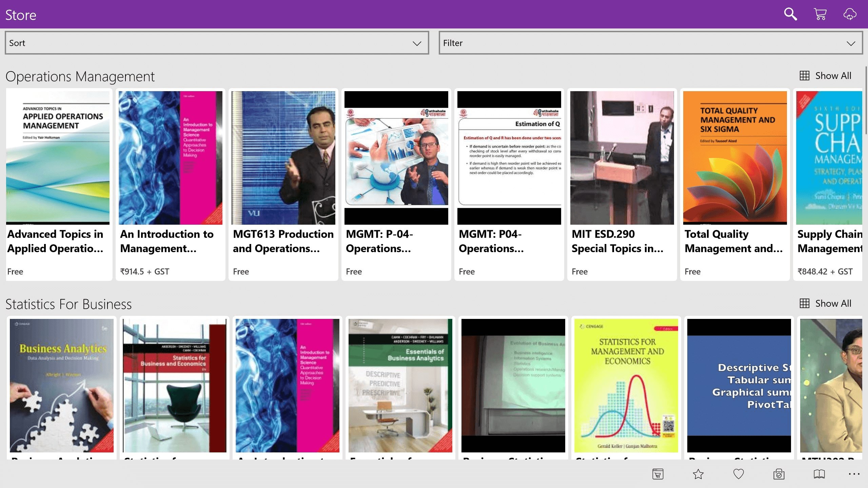The height and width of the screenshot is (488, 868).
Task: Open the store window cart icon
Action: pyautogui.click(x=658, y=474)
